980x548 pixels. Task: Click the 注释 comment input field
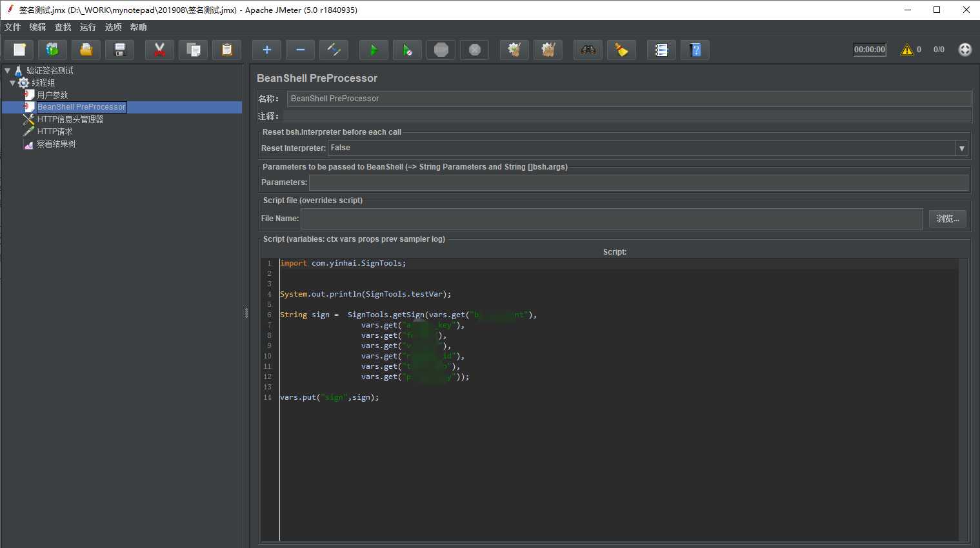click(x=627, y=116)
